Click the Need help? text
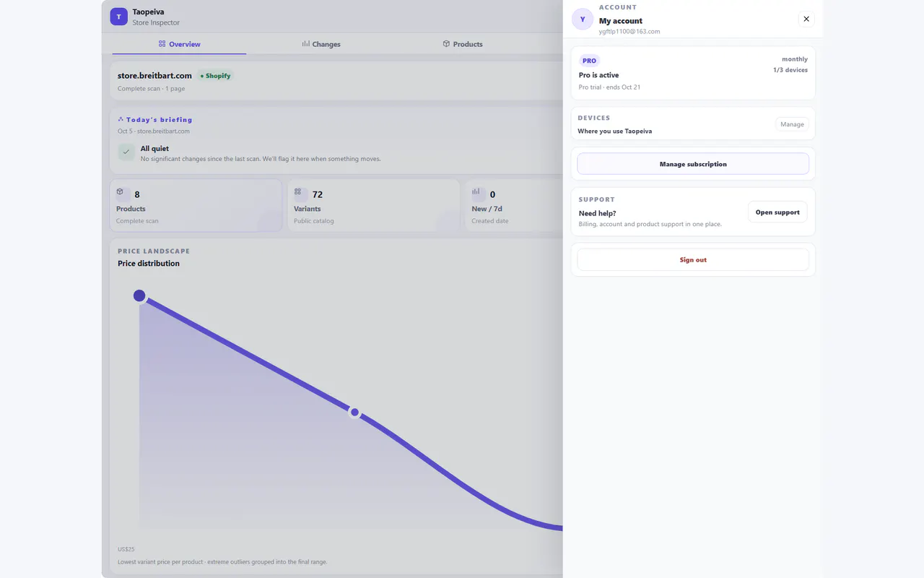 click(x=598, y=214)
